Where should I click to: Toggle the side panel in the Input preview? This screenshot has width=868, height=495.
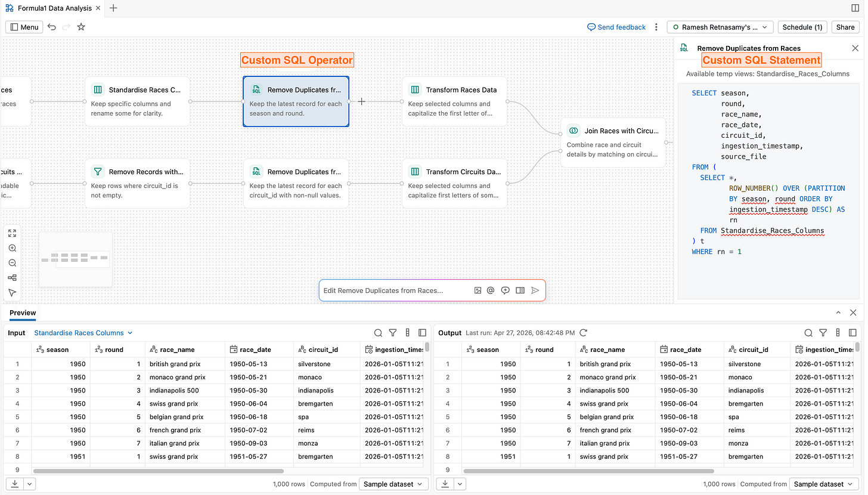[422, 333]
